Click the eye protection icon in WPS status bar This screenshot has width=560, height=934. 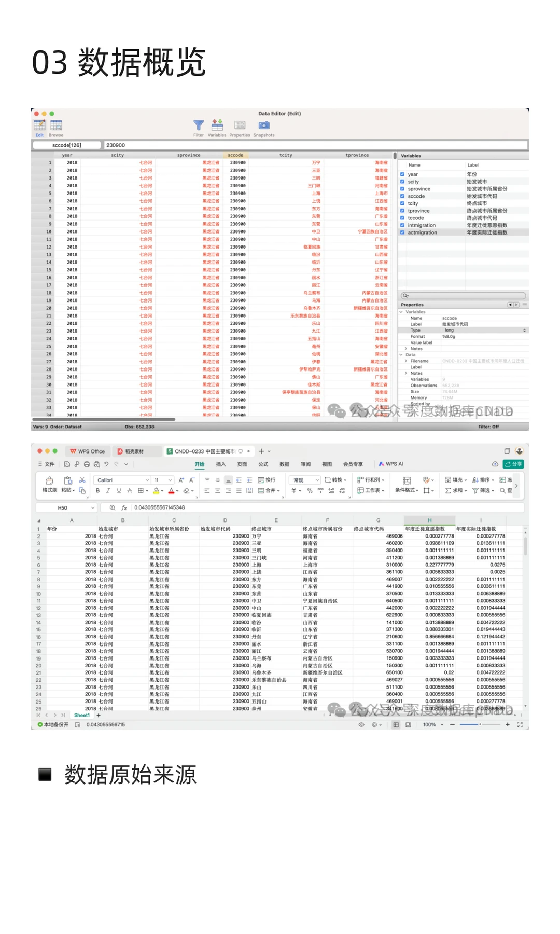(x=361, y=724)
